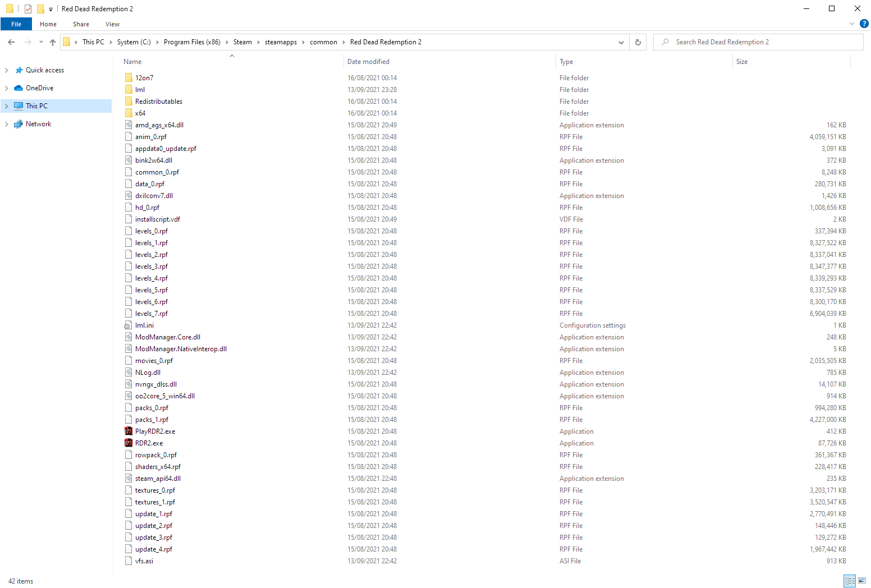Click the Forward navigation arrow
This screenshot has width=871, height=588.
click(27, 42)
